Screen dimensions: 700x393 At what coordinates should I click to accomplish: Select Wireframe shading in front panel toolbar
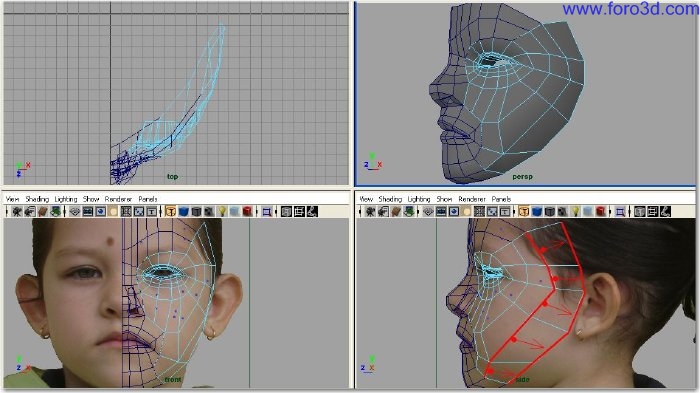(171, 212)
